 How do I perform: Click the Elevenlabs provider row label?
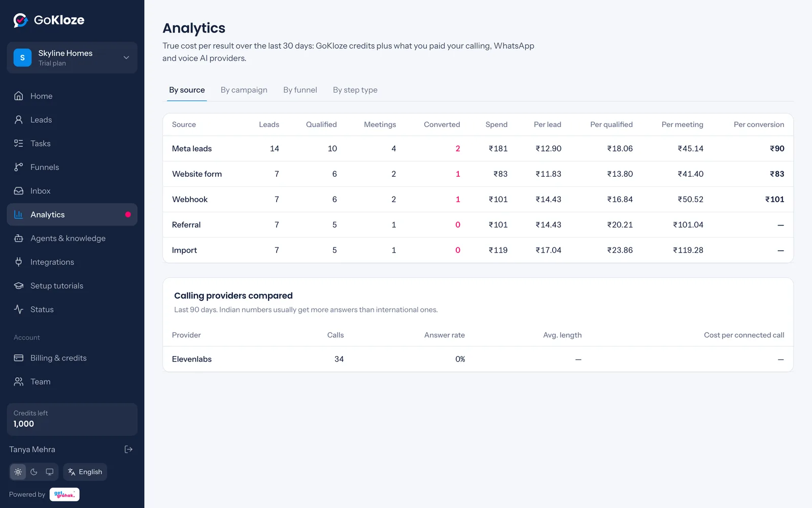pyautogui.click(x=192, y=359)
